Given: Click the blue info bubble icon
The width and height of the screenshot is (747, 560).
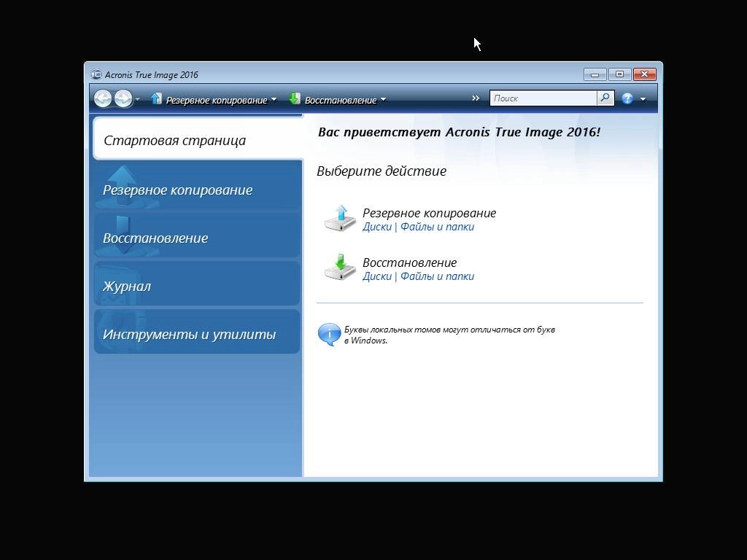Looking at the screenshot, I should click(x=329, y=334).
